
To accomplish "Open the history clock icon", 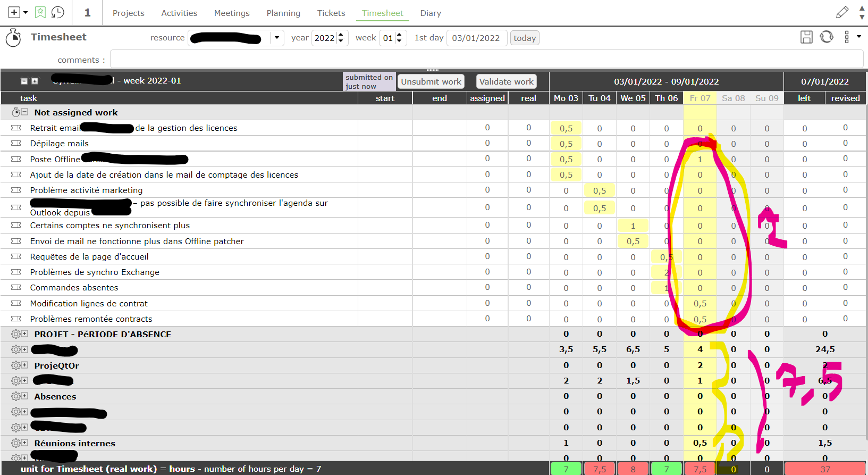I will pyautogui.click(x=57, y=12).
